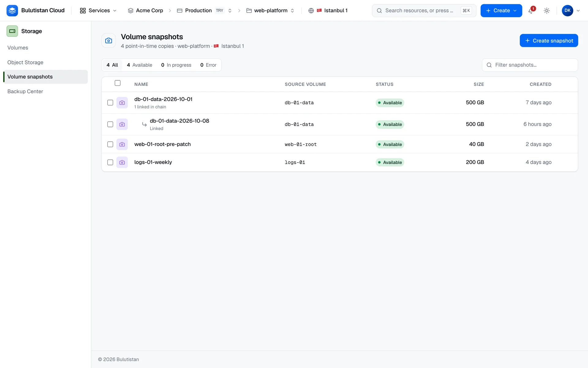Image resolution: width=588 pixels, height=368 pixels.
Task: Sort by the Name column header
Action: pos(141,84)
